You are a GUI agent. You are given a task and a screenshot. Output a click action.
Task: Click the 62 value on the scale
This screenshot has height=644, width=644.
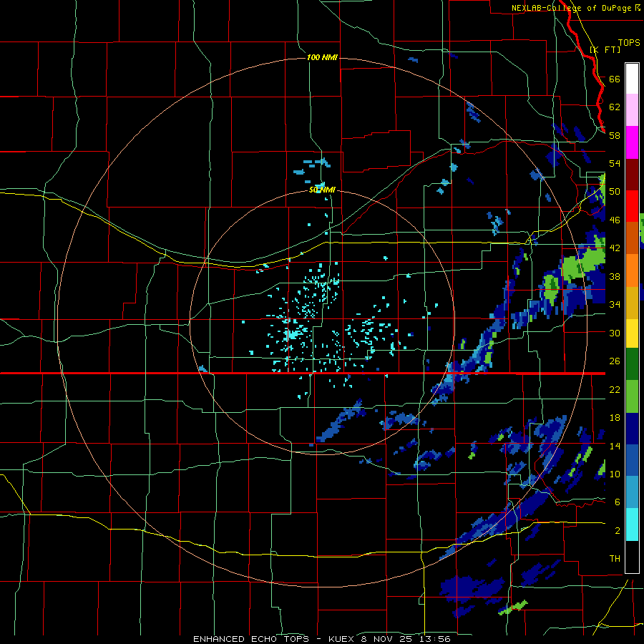pyautogui.click(x=615, y=107)
